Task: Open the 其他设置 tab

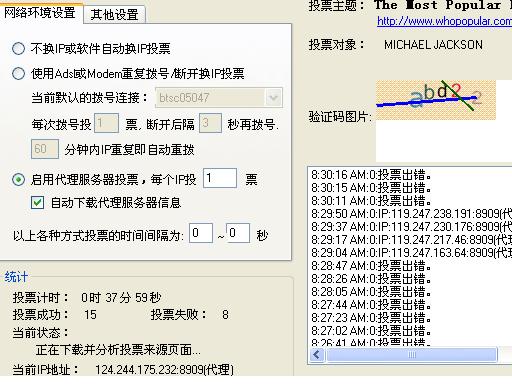Action: [114, 15]
